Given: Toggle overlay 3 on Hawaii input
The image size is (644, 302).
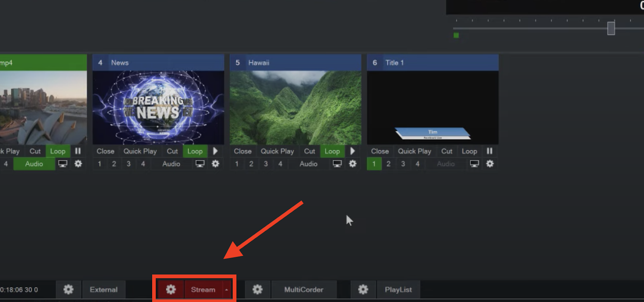Looking at the screenshot, I should point(266,164).
